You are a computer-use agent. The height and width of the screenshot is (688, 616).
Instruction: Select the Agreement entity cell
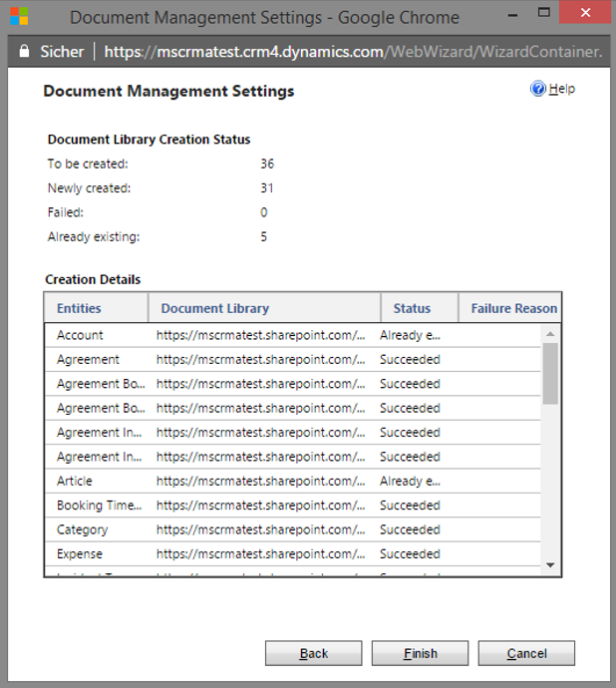tap(88, 360)
